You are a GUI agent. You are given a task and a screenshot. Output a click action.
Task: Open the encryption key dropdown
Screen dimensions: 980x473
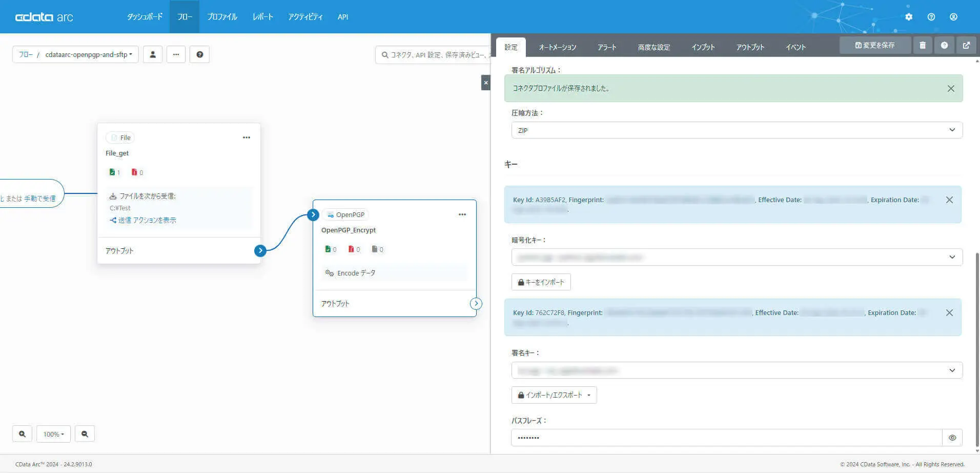(x=737, y=257)
